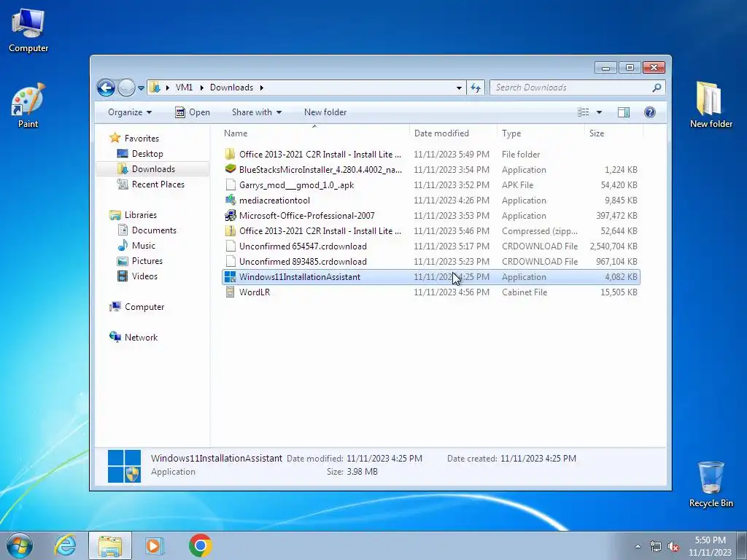The height and width of the screenshot is (560, 747).
Task: Open the Windows Start button
Action: click(20, 545)
